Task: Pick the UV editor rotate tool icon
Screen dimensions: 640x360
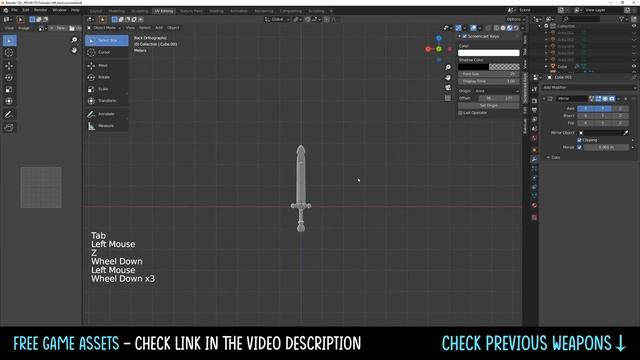Action: point(9,78)
